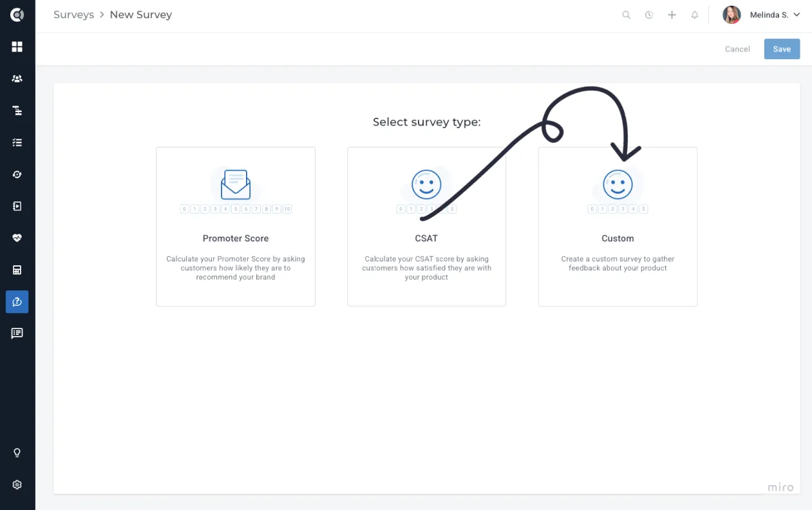The height and width of the screenshot is (510, 812).
Task: Open the chat messages sidebar icon
Action: tap(17, 333)
